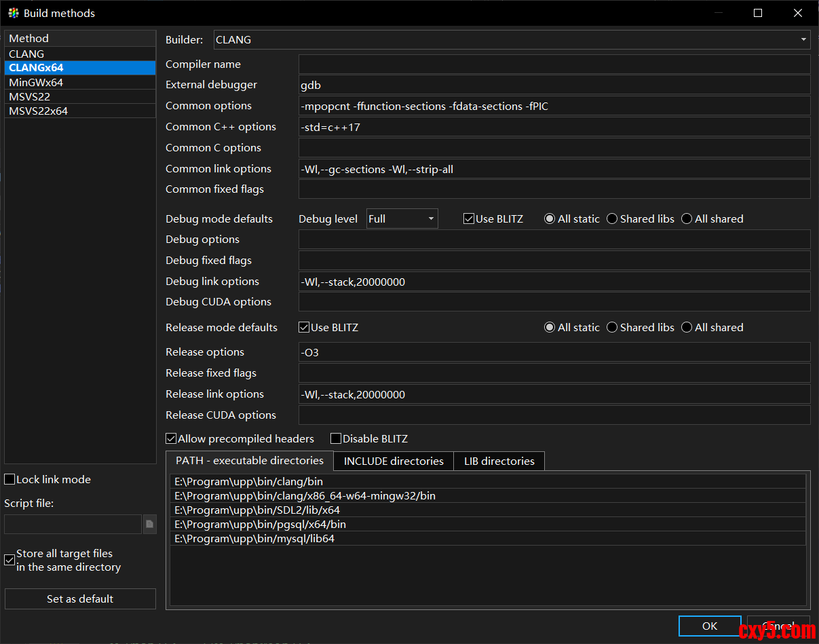819x644 pixels.
Task: Click the Build methods app icon
Action: pyautogui.click(x=13, y=13)
